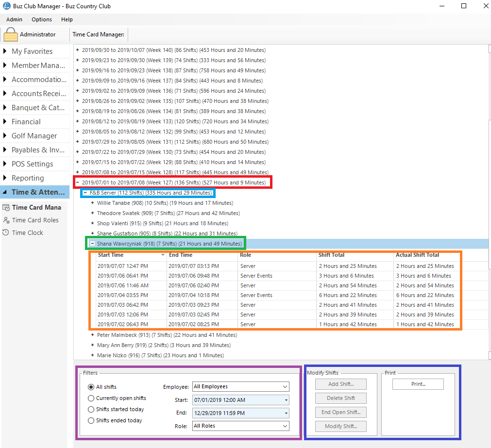
Task: Select Shifts ended today radio button
Action: (91, 420)
